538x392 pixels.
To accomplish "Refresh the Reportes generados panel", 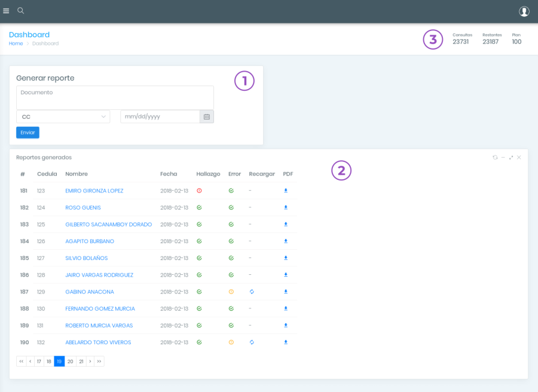I will tap(495, 157).
